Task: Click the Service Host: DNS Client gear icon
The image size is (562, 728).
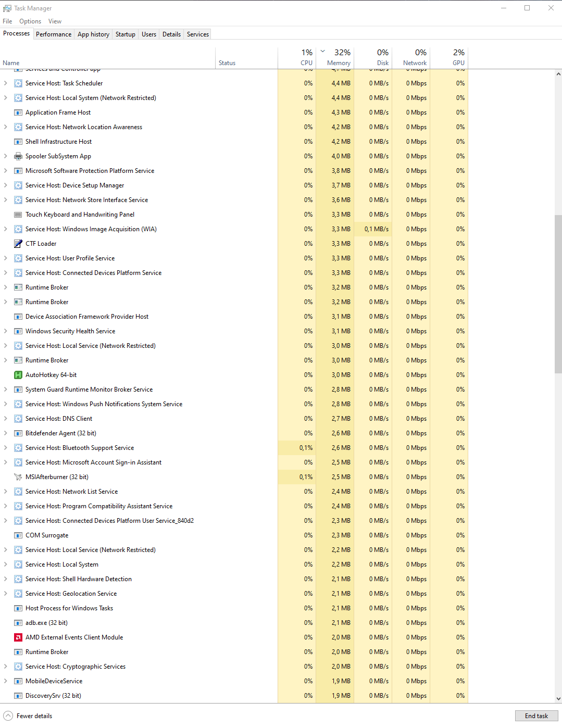Action: (x=18, y=419)
